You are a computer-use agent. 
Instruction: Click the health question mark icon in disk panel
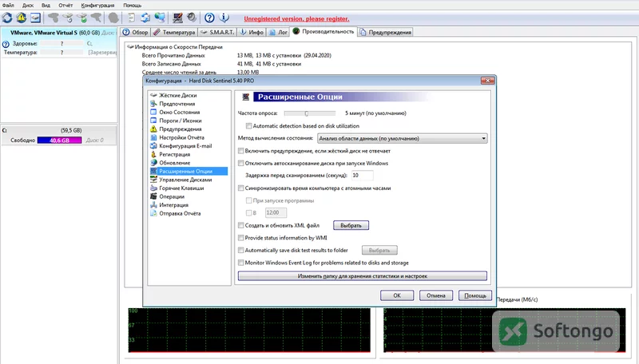tap(6, 44)
